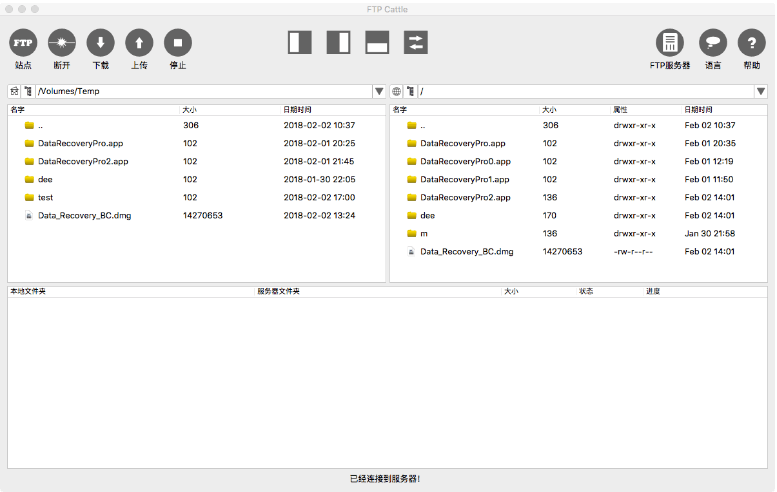The height and width of the screenshot is (492, 777).
Task: Click folder icon of remote 'm' row
Action: (x=411, y=233)
